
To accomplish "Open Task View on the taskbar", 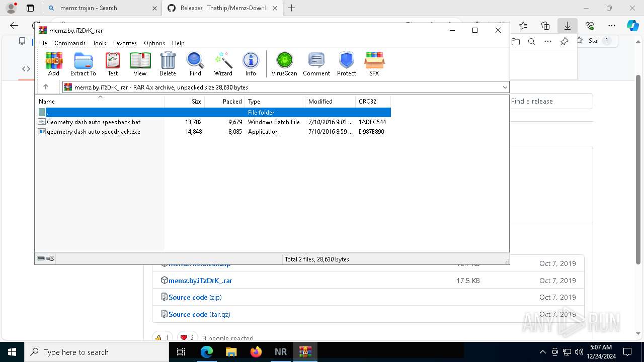I will (182, 352).
